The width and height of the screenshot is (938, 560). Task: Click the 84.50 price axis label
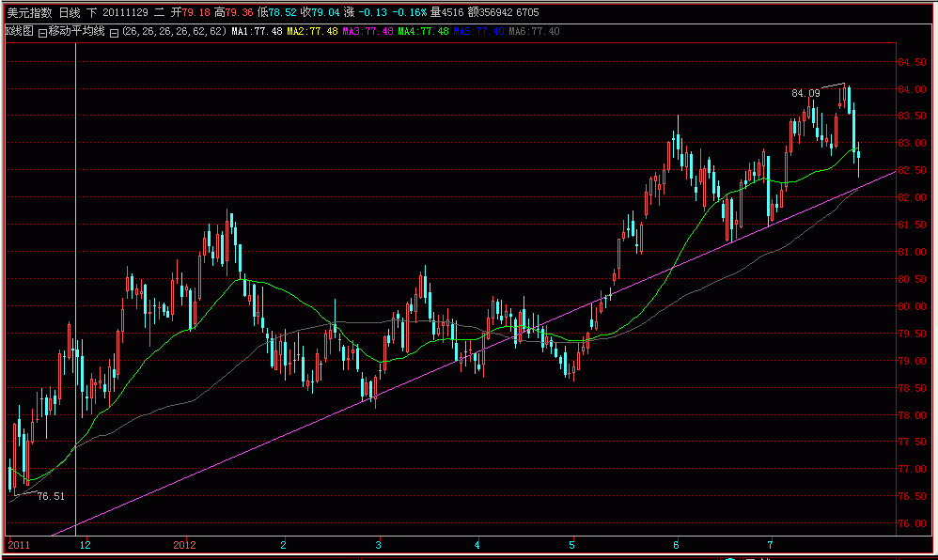pyautogui.click(x=913, y=62)
